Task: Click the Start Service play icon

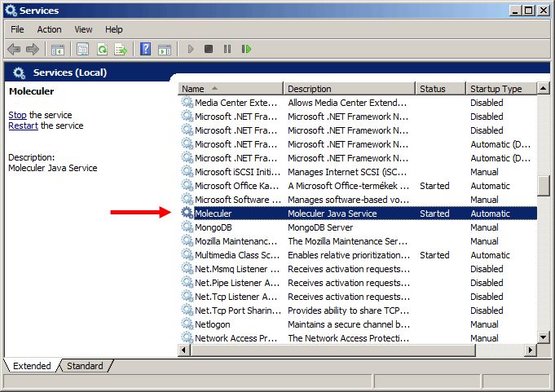Action: (x=191, y=49)
